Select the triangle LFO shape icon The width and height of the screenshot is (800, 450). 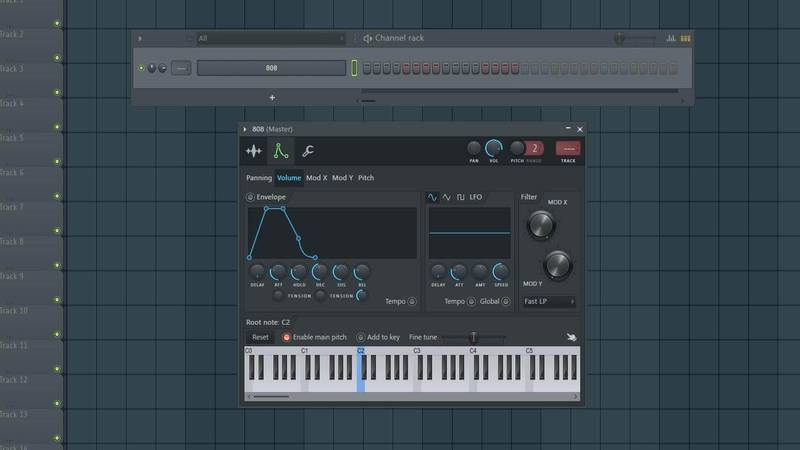click(x=446, y=197)
